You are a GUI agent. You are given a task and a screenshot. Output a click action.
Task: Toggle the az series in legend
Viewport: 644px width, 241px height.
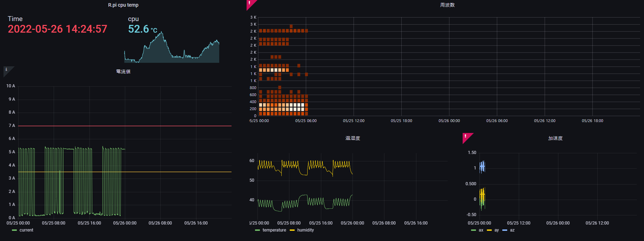pos(512,230)
